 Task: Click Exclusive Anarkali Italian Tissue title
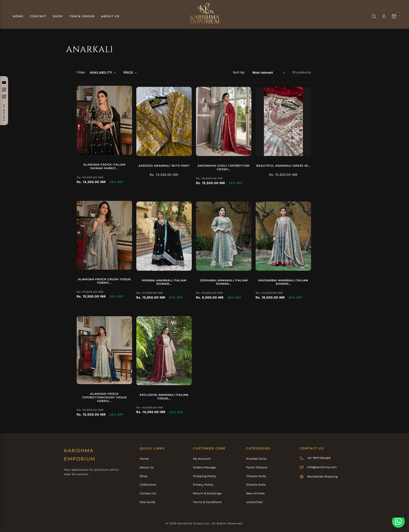point(164,397)
